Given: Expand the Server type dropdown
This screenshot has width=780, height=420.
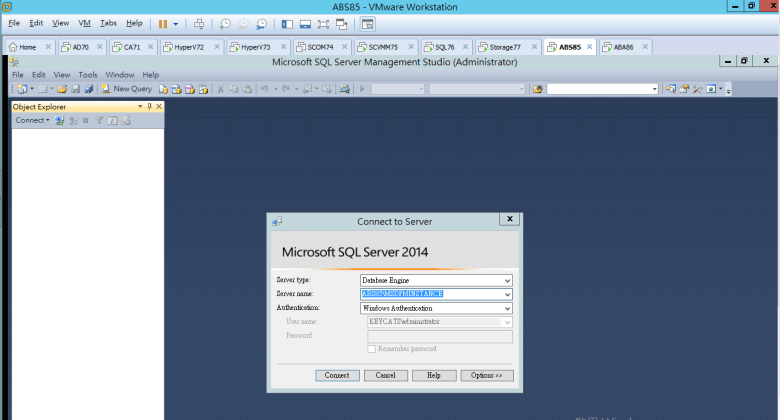Looking at the screenshot, I should (507, 280).
